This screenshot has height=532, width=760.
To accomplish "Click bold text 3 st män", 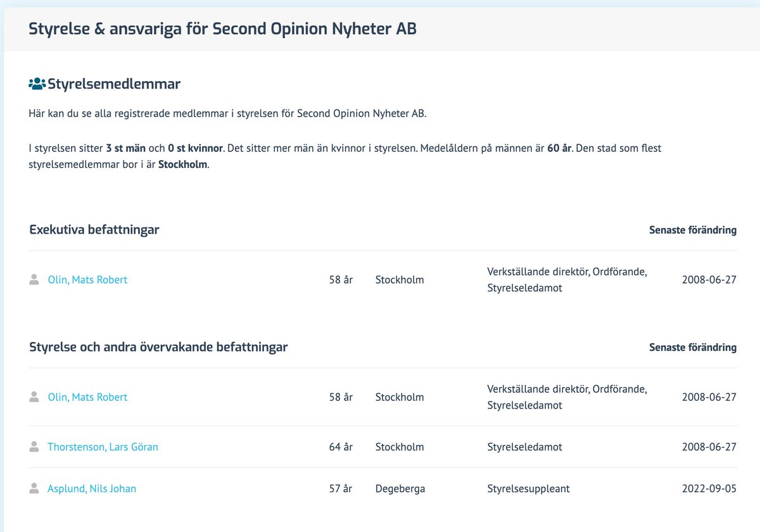I will point(126,148).
